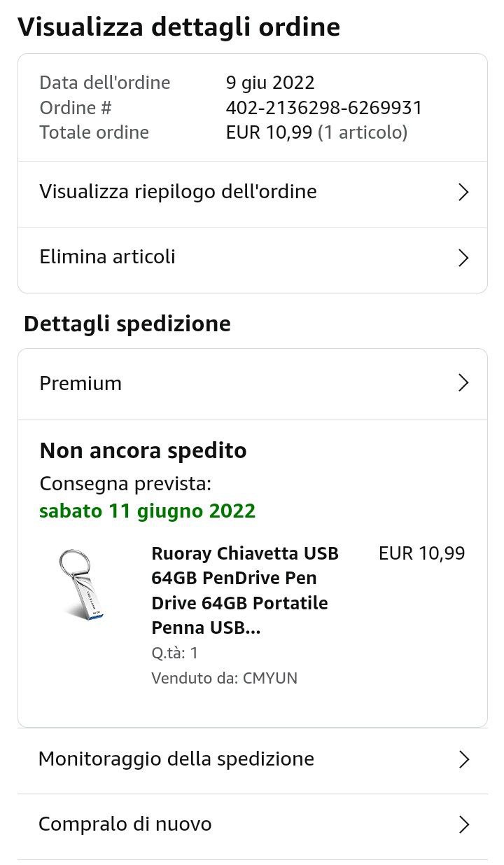Click delivery date sabato 11 giugno 2022
Image resolution: width=504 pixels, height=865 pixels.
pyautogui.click(x=148, y=511)
